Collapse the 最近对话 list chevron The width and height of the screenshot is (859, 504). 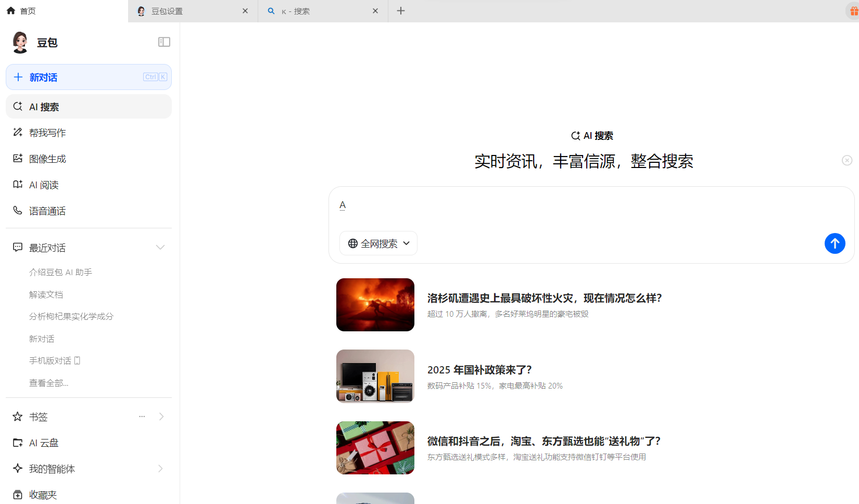[160, 247]
